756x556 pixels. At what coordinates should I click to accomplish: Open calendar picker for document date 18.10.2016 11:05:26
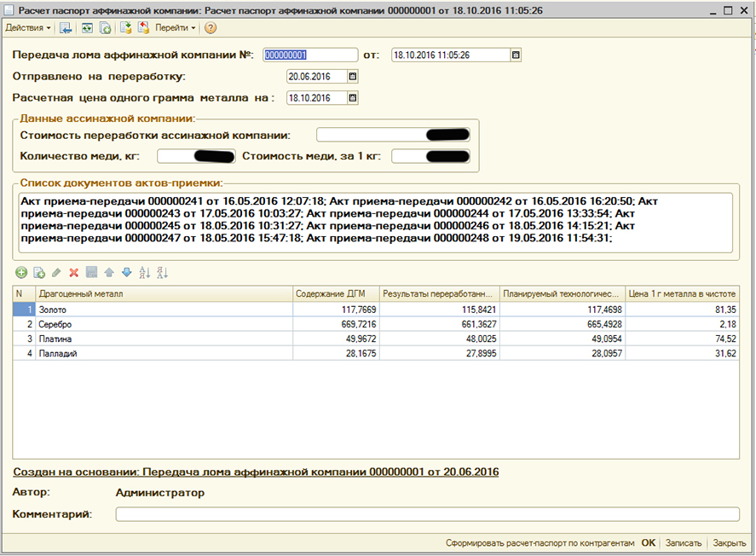coord(515,55)
